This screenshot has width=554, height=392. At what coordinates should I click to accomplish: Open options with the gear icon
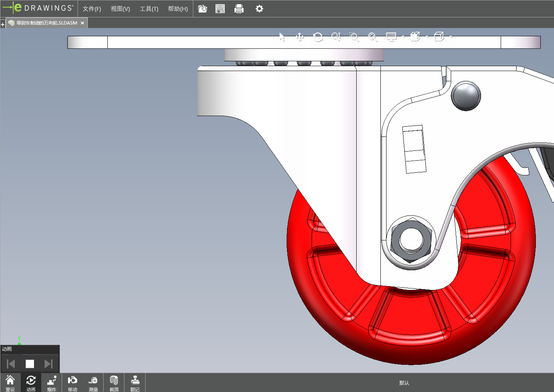click(259, 9)
